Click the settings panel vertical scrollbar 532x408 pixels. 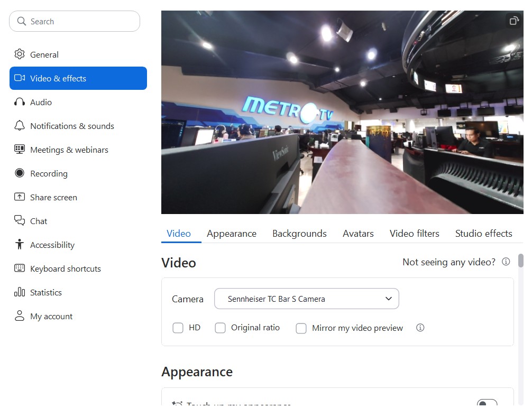point(521,261)
